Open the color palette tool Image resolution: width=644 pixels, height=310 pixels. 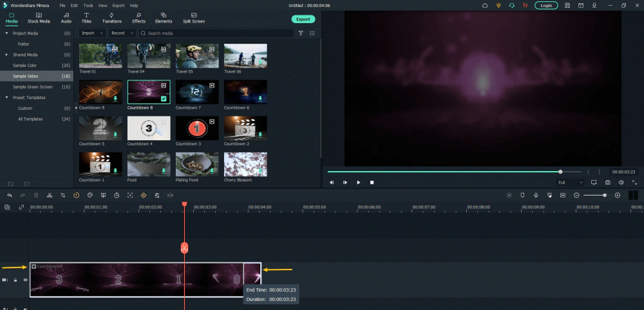(90, 195)
